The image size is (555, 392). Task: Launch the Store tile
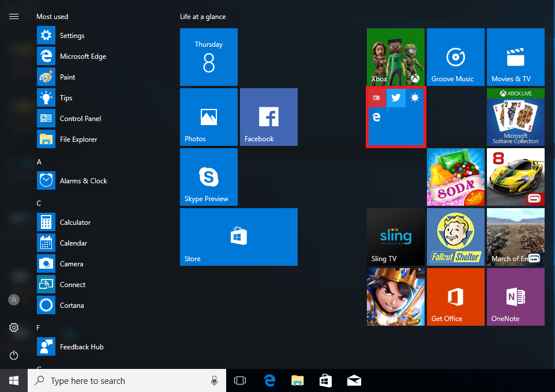(x=238, y=237)
